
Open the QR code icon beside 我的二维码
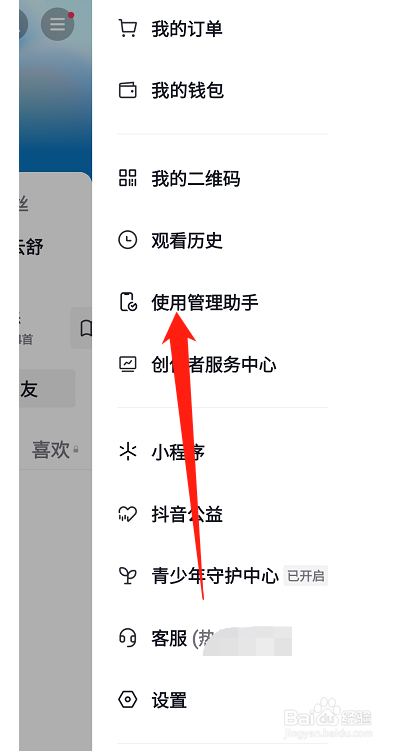coord(127,178)
